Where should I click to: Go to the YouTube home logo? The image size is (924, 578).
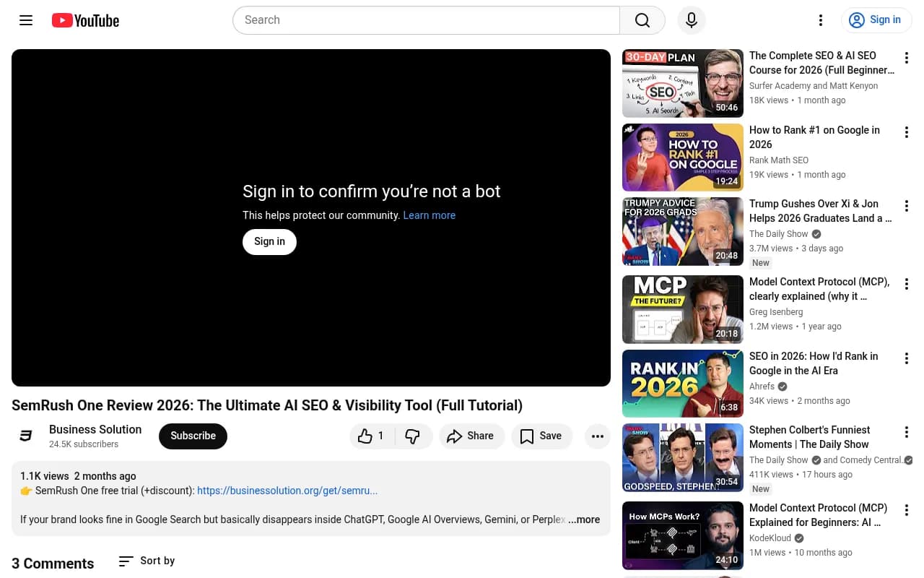pos(85,20)
